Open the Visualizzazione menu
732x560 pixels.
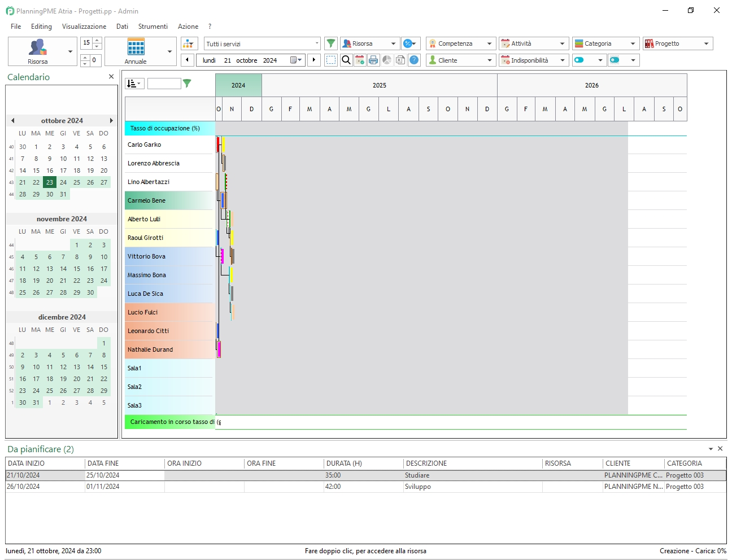click(84, 27)
